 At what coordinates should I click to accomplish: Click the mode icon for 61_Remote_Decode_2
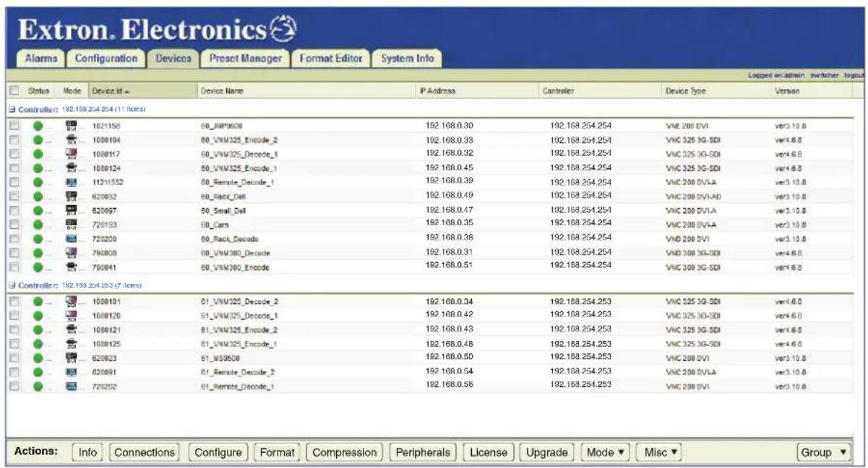72,372
